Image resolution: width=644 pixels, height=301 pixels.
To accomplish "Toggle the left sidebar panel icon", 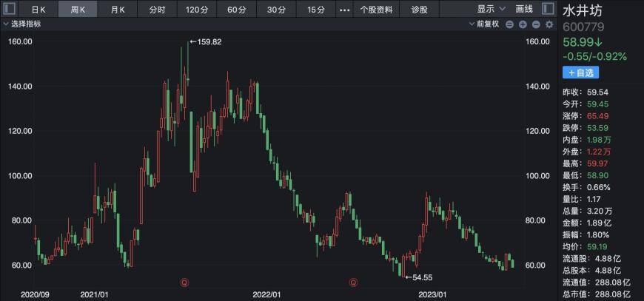I will click(x=10, y=8).
